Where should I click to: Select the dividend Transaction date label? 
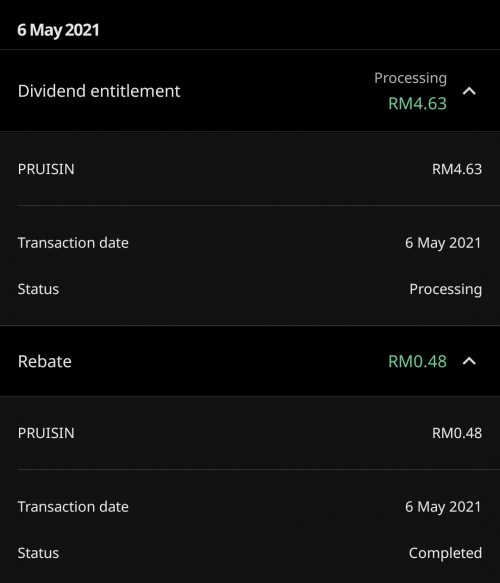(x=73, y=243)
